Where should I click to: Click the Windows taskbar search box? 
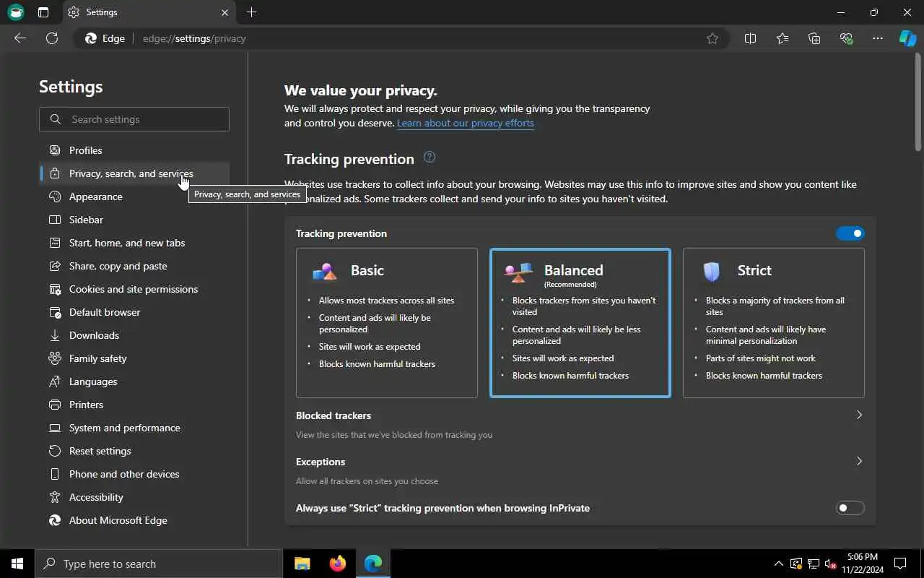click(159, 564)
